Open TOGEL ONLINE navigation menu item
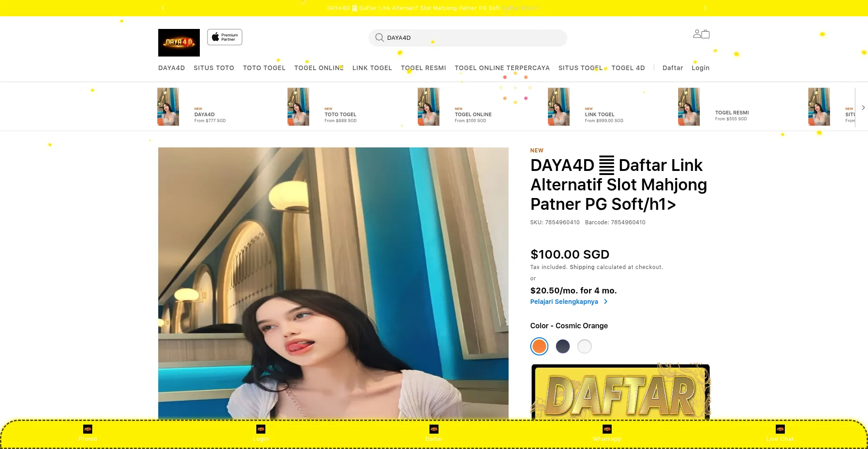 coord(319,68)
